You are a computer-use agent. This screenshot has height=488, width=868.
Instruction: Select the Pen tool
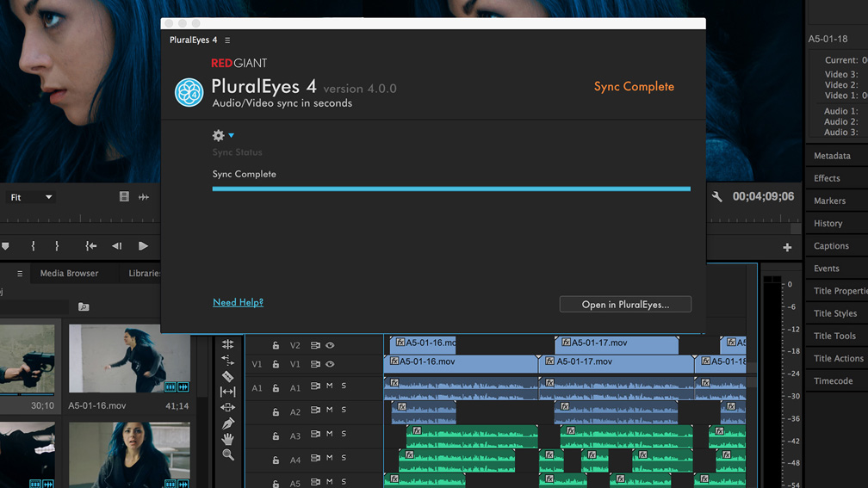(x=227, y=423)
